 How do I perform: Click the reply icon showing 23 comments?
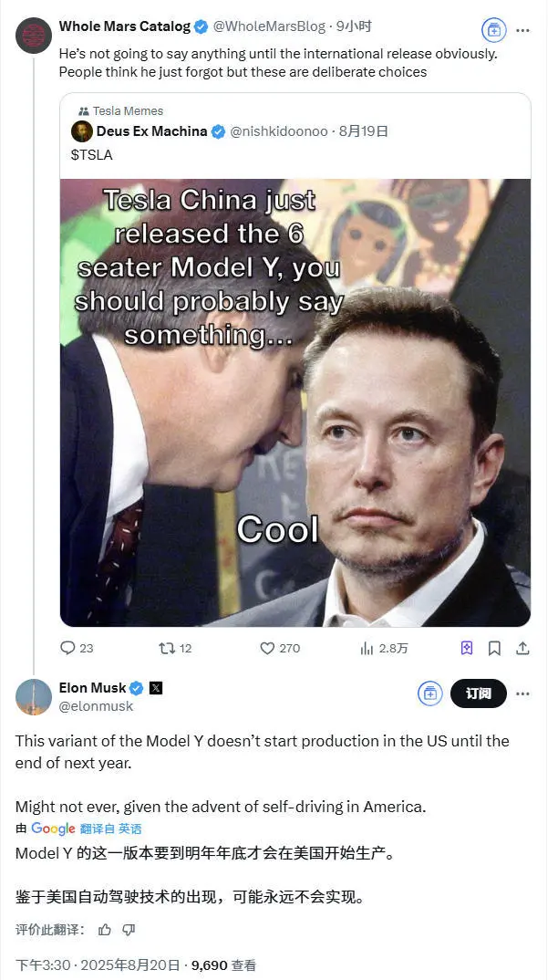[x=68, y=648]
